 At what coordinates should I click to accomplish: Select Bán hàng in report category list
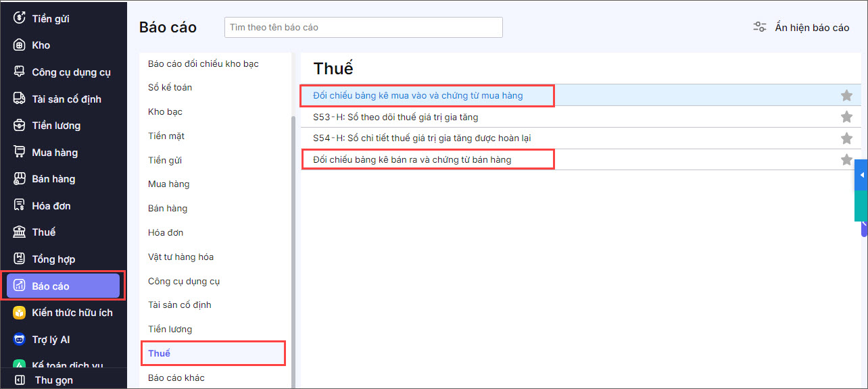(x=168, y=208)
